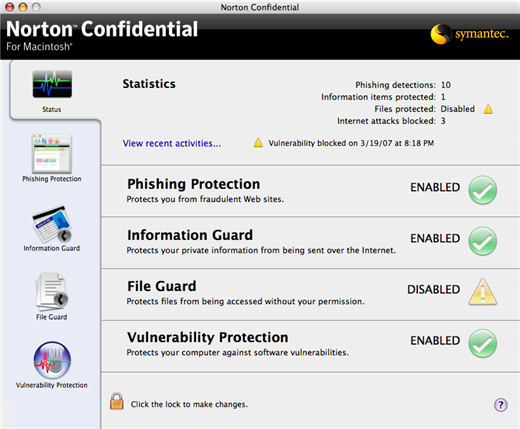The width and height of the screenshot is (520, 429).
Task: Click the warning triangle beside Files protected
Action: tap(488, 109)
